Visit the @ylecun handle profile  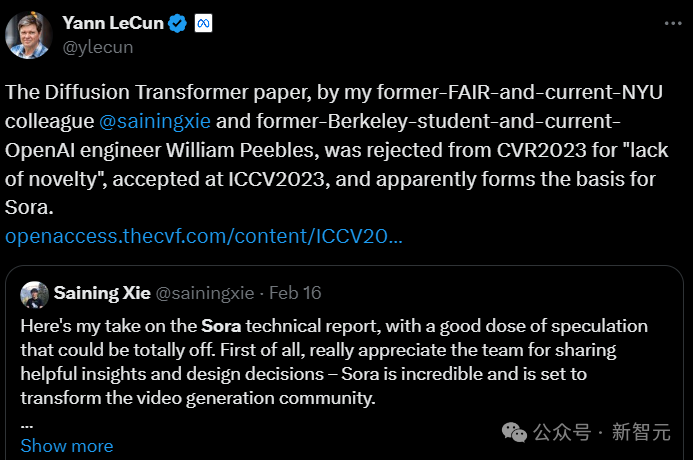(97, 46)
